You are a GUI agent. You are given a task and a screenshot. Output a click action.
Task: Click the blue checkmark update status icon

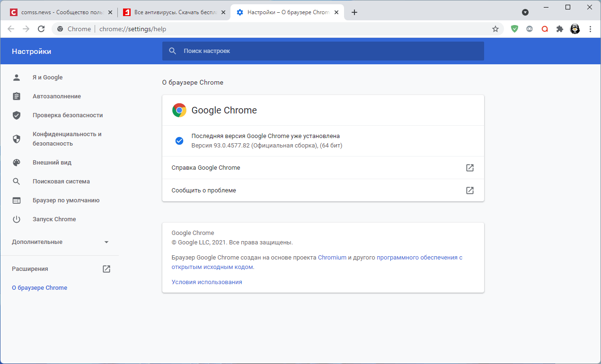point(179,141)
